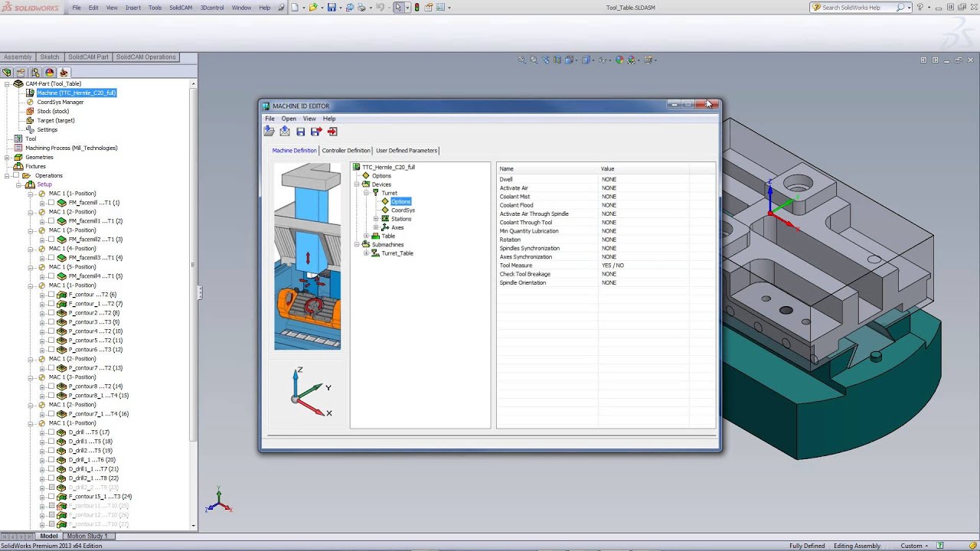Click the Rebuild traffic light icon

point(416,8)
